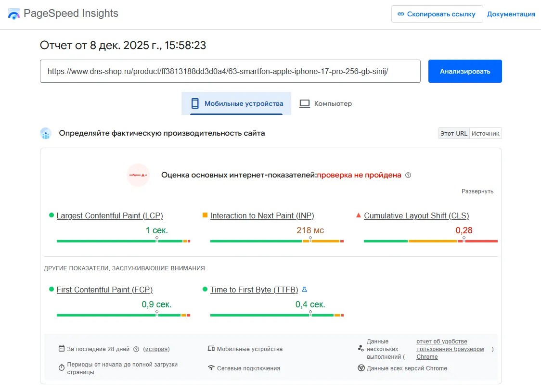
Task: Click the calendar icon for 28-day period
Action: [x=62, y=349]
